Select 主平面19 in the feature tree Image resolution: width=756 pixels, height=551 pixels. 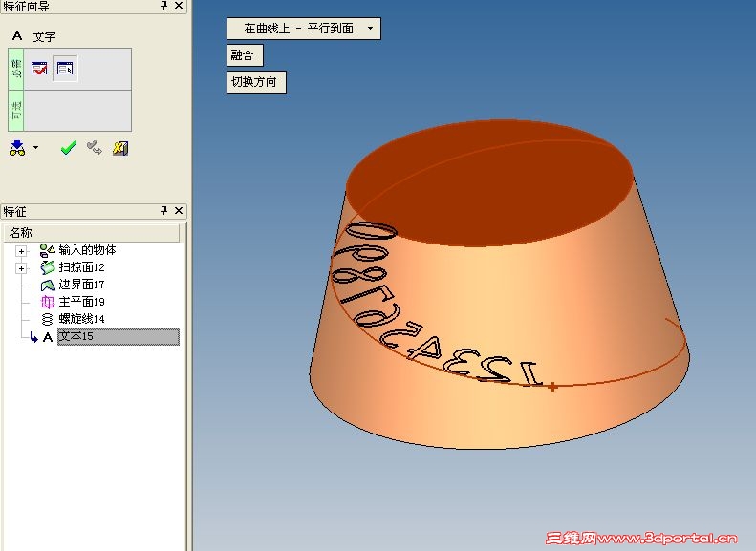(81, 302)
